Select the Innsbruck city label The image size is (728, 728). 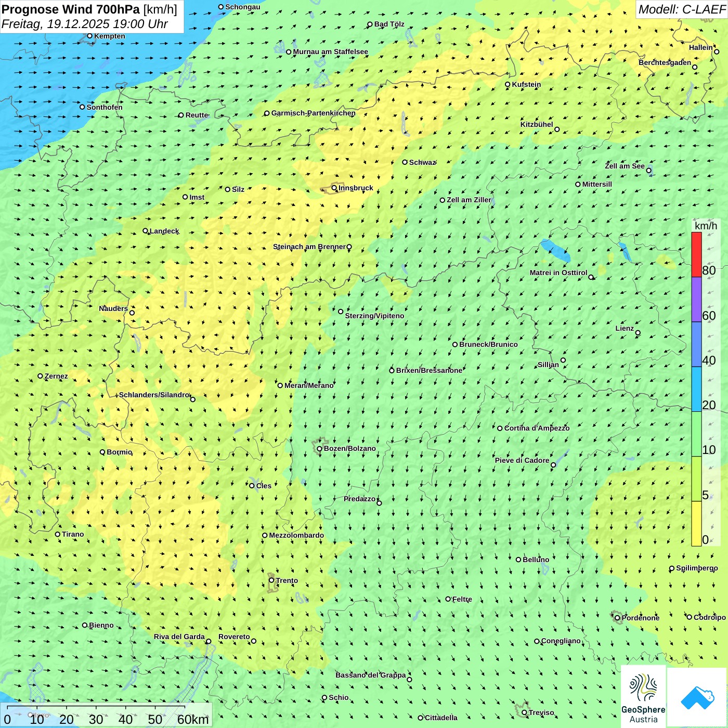(x=356, y=188)
